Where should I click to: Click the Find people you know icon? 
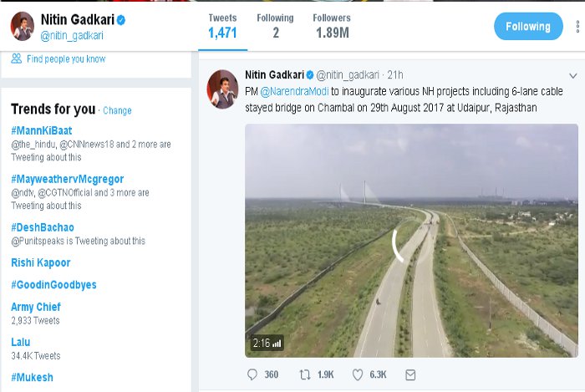pyautogui.click(x=17, y=59)
